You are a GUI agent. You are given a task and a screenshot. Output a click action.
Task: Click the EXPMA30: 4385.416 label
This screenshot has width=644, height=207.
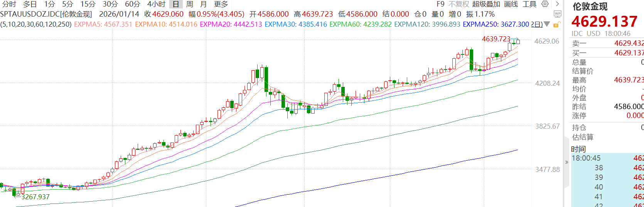[296, 24]
